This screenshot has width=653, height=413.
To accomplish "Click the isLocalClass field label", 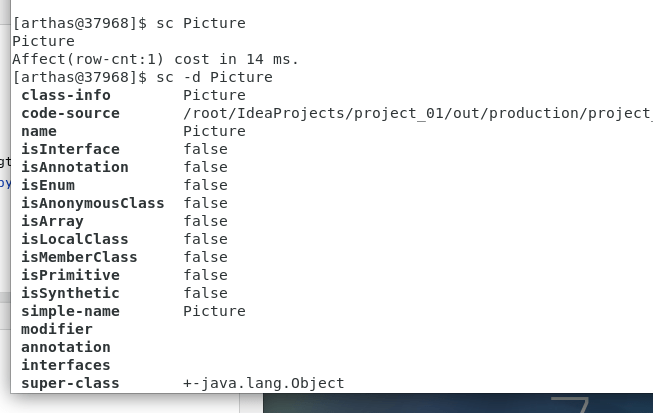I will 75,239.
